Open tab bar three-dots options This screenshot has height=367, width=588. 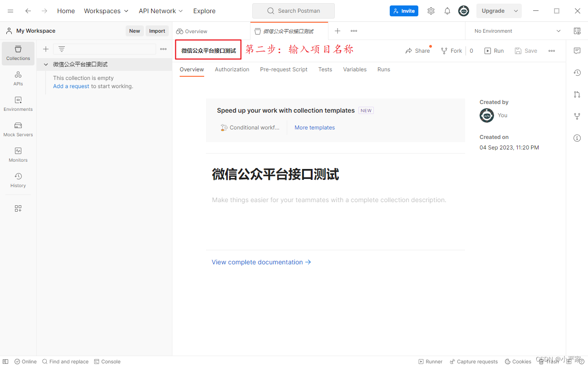(354, 31)
